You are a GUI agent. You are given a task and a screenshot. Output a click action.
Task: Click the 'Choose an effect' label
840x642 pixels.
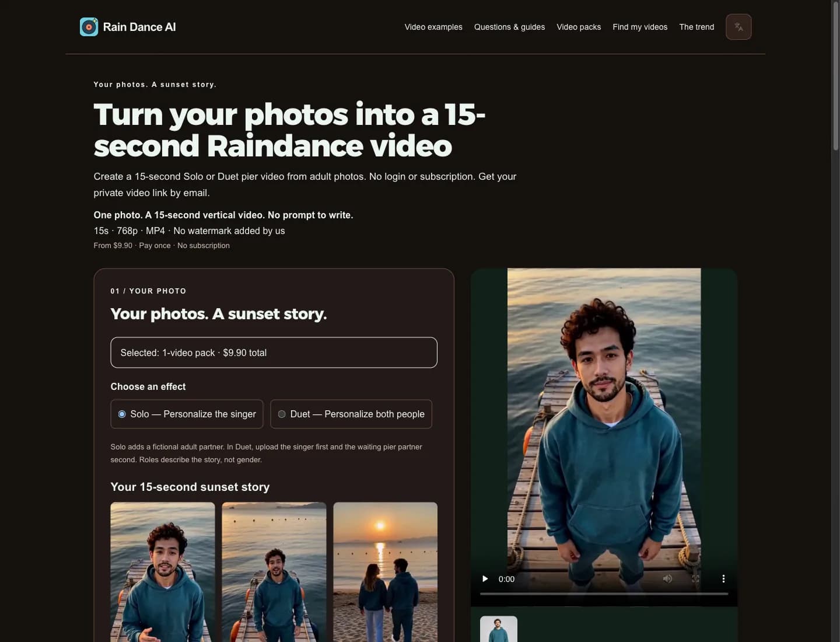[x=148, y=386]
